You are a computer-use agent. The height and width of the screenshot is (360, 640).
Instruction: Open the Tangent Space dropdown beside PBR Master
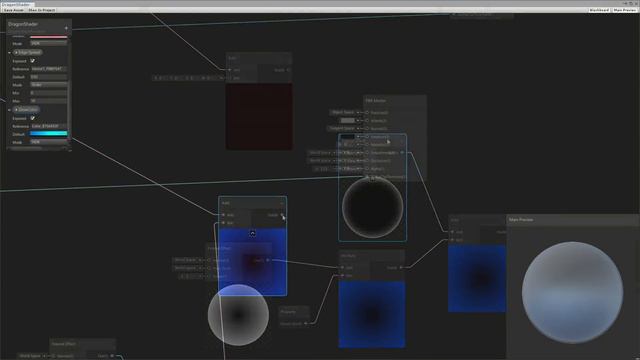(x=342, y=128)
